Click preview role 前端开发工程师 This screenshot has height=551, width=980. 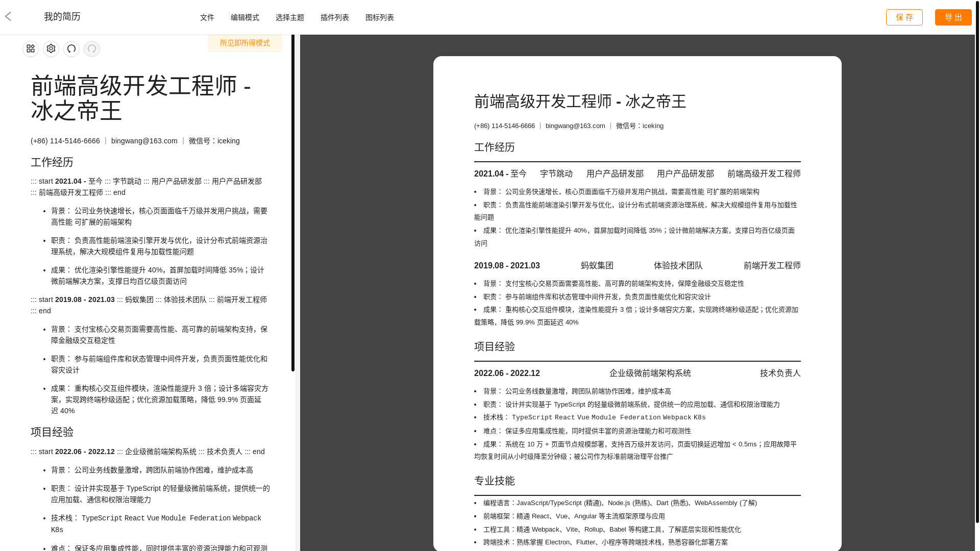click(x=772, y=266)
